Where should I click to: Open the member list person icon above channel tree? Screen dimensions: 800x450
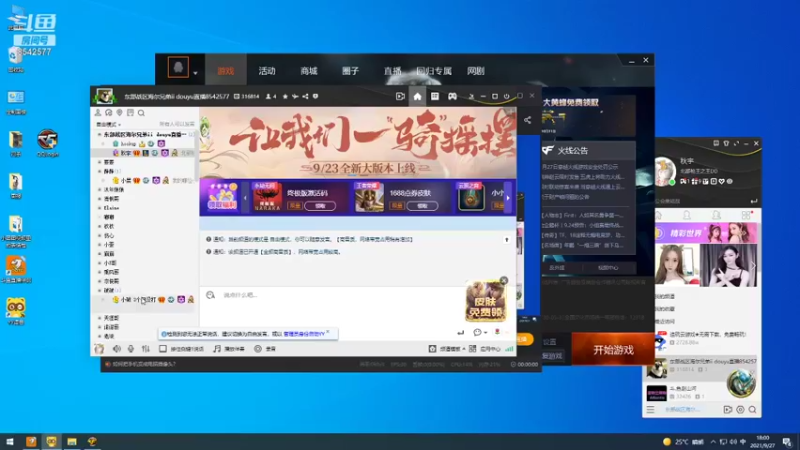[x=98, y=113]
